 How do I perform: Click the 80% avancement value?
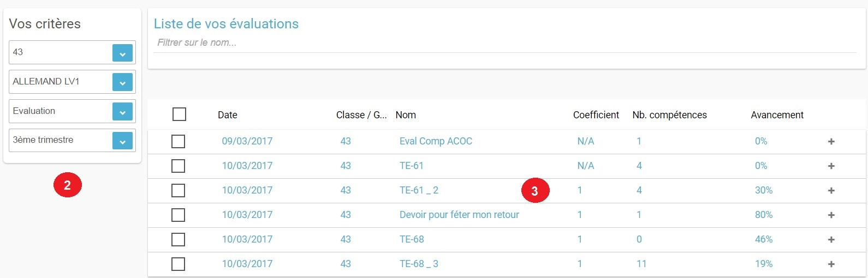click(763, 215)
